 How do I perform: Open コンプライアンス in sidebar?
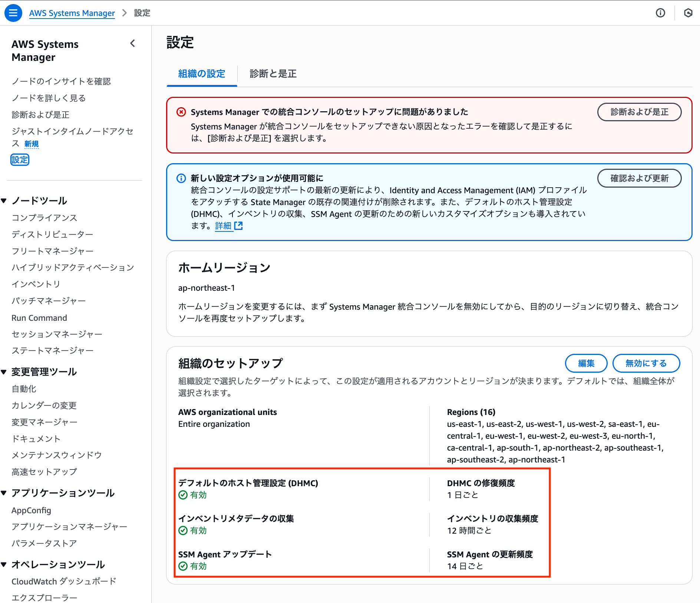44,218
